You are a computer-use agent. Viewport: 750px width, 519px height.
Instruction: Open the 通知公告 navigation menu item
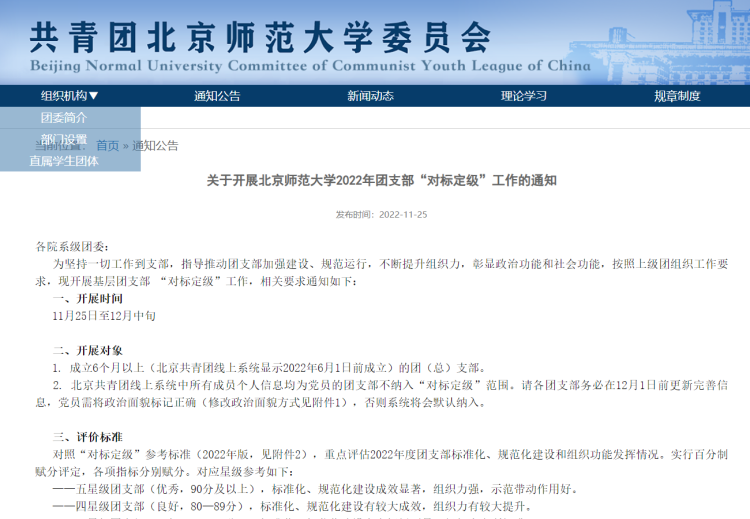click(217, 96)
